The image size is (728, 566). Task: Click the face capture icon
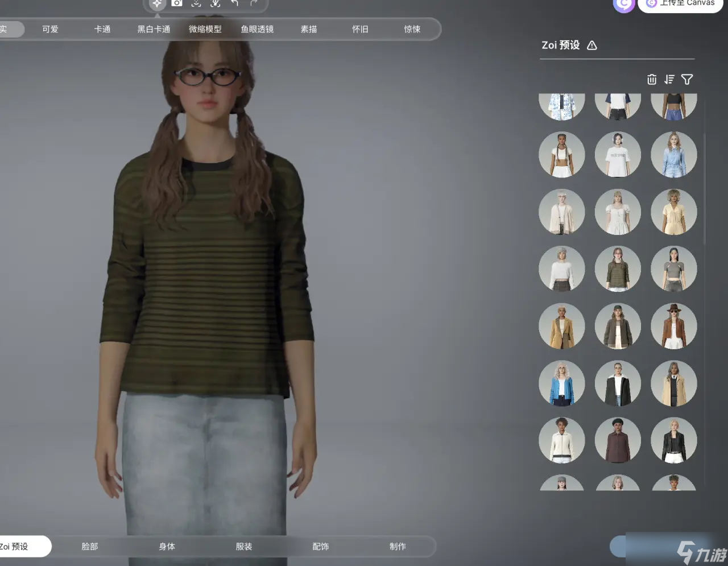pos(196,3)
